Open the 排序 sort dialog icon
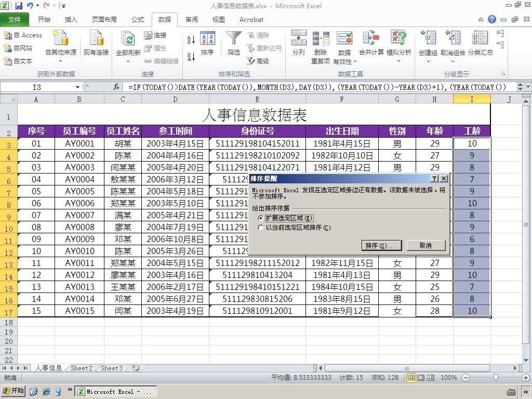 (x=207, y=43)
